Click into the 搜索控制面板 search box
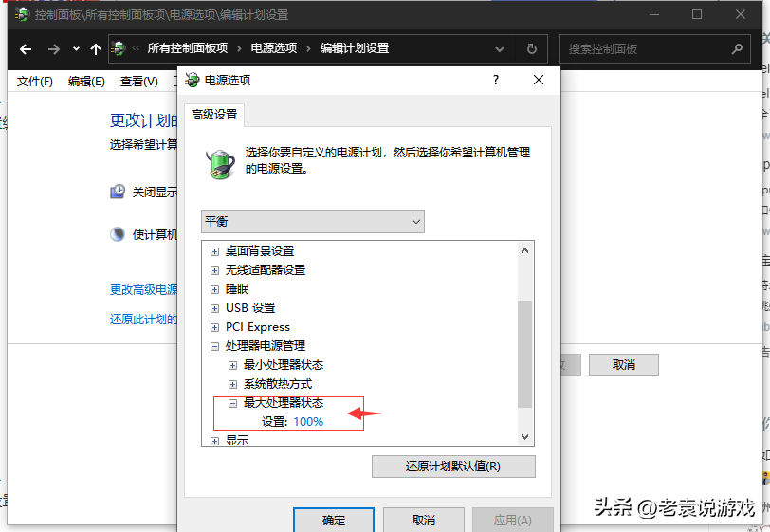770x532 pixels. [x=654, y=48]
